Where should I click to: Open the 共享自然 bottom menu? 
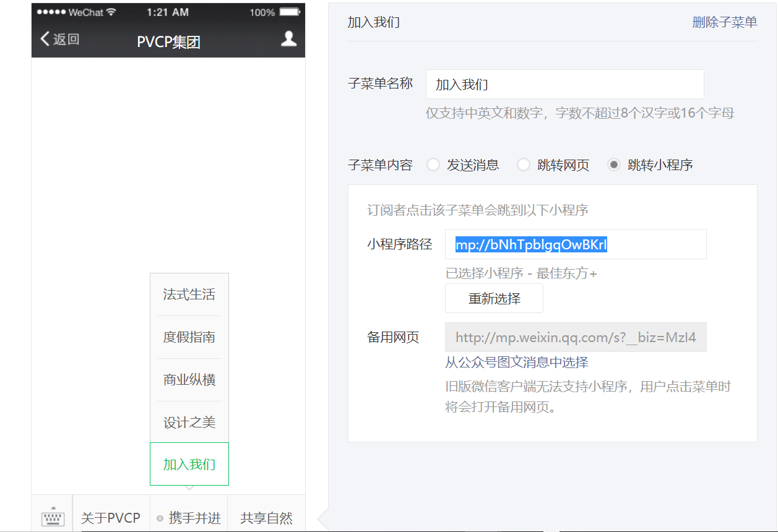(266, 518)
